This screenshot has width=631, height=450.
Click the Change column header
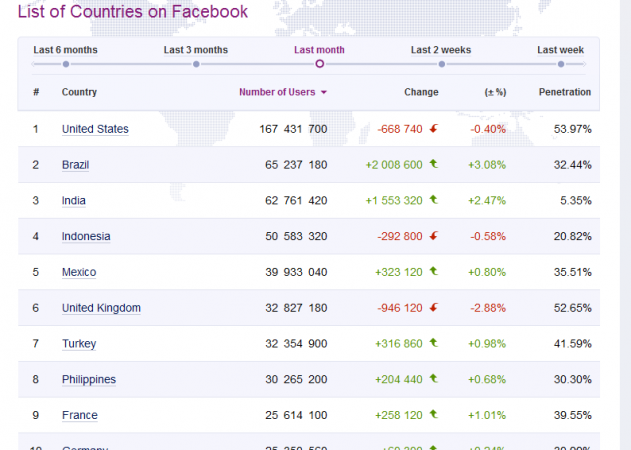(421, 92)
